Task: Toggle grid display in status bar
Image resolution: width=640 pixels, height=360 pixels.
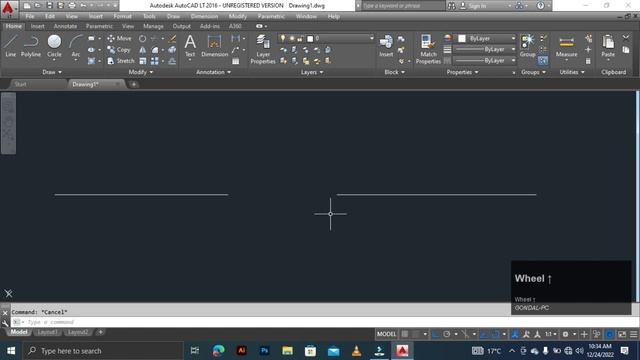Action: 404,334
